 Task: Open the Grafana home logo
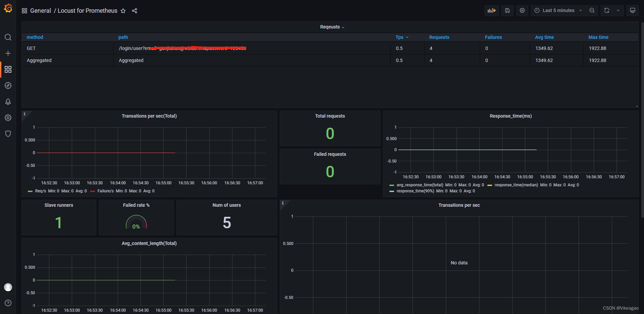coord(8,8)
